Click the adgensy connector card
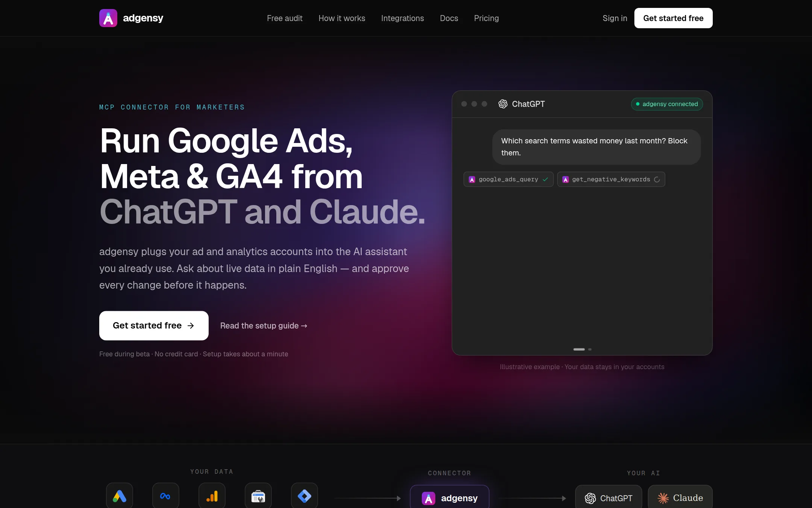This screenshot has width=812, height=508. tap(450, 497)
